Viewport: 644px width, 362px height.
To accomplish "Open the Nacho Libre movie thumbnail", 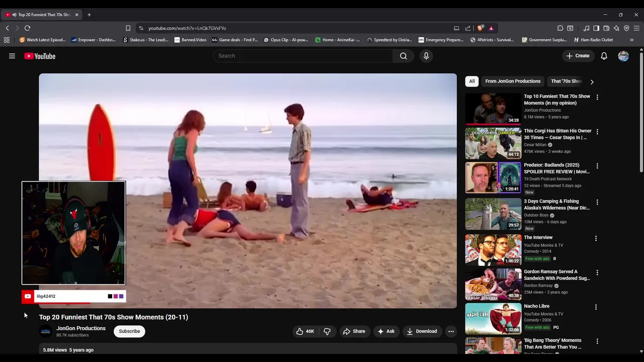I will (493, 318).
